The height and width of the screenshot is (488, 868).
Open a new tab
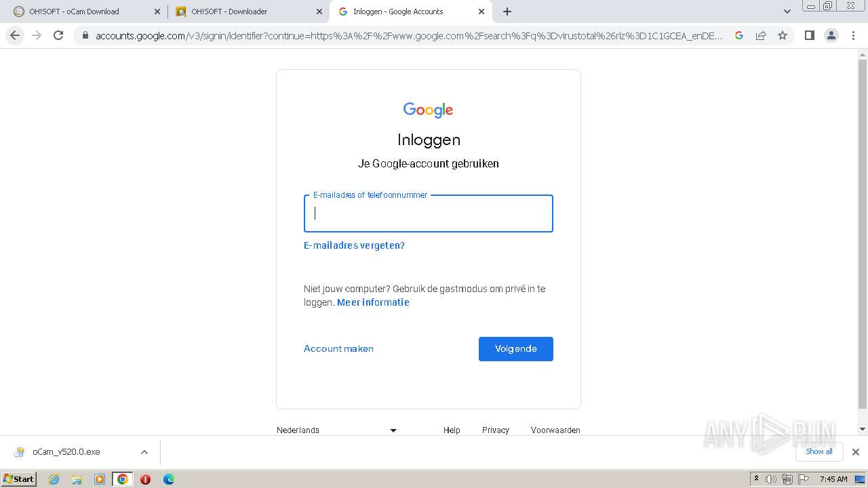pos(507,12)
